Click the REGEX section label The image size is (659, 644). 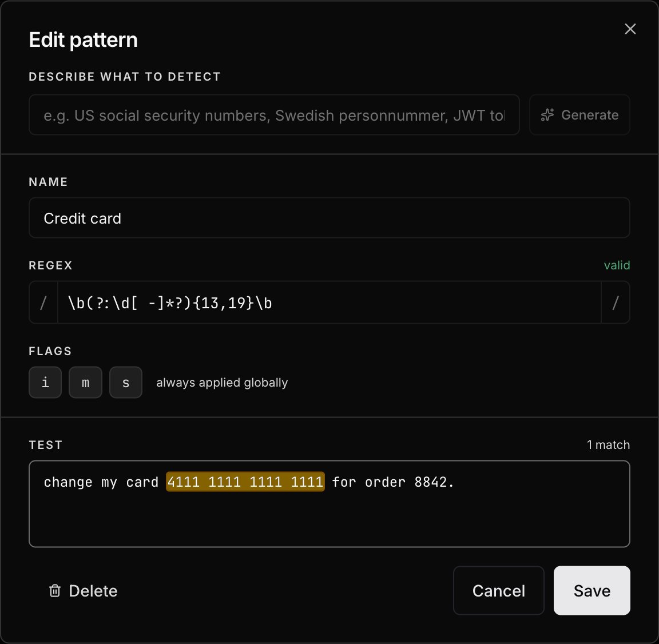tap(50, 265)
